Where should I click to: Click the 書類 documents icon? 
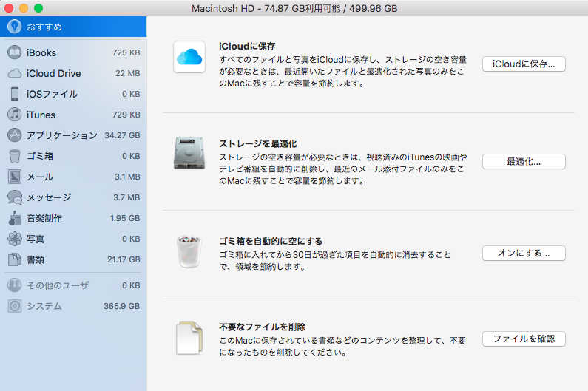click(15, 259)
